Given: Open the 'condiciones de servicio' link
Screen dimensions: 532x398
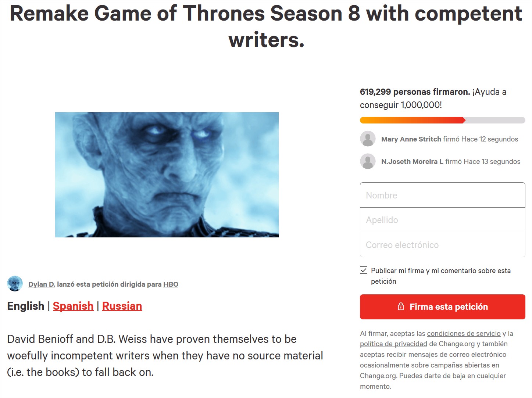Looking at the screenshot, I should coord(464,333).
